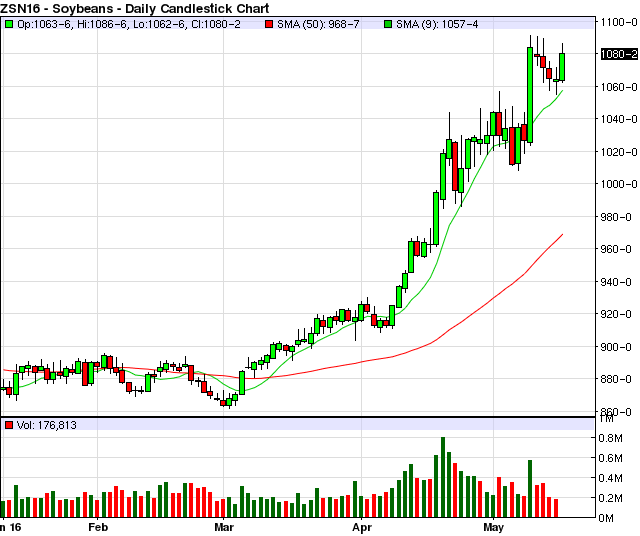Click the 0.4M volume axis label
This screenshot has width=640, height=536.
pos(611,478)
